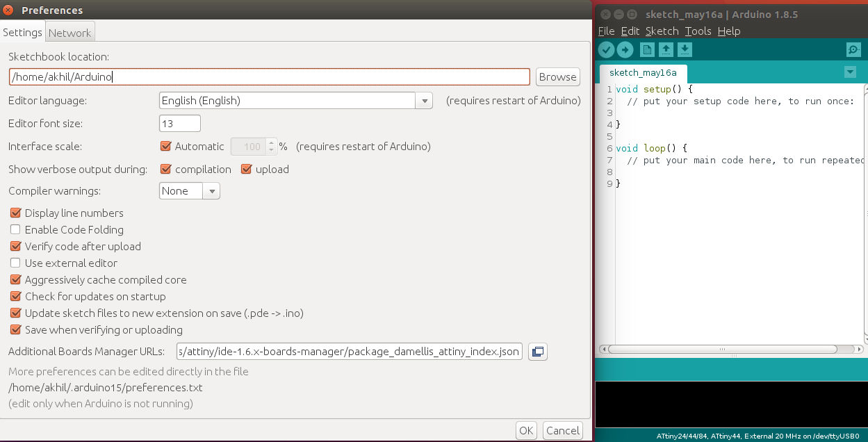Screen dimensions: 868x442
Task: Toggle Verify code after upload
Action: (x=15, y=246)
